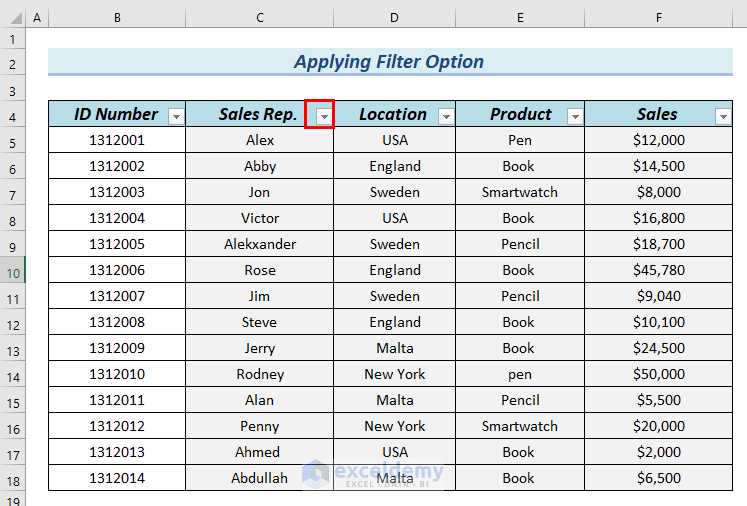
Task: Open the Sales Rep. filter dropdown
Action: click(x=324, y=116)
